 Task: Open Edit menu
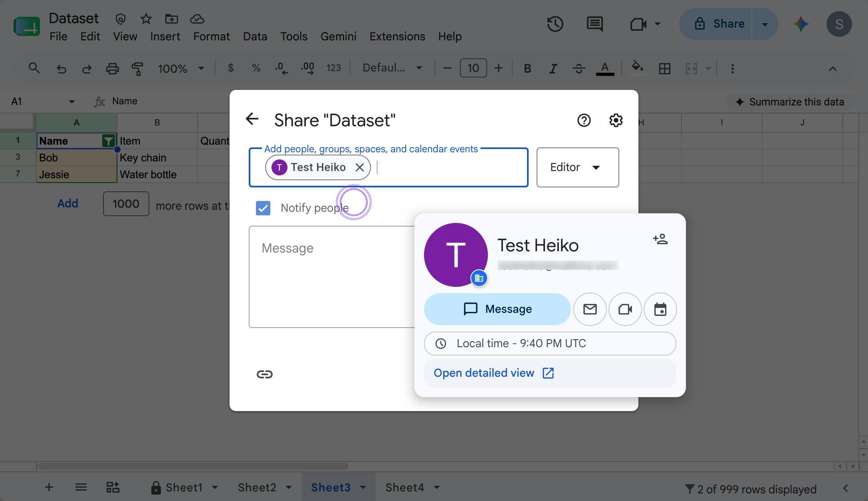(90, 36)
